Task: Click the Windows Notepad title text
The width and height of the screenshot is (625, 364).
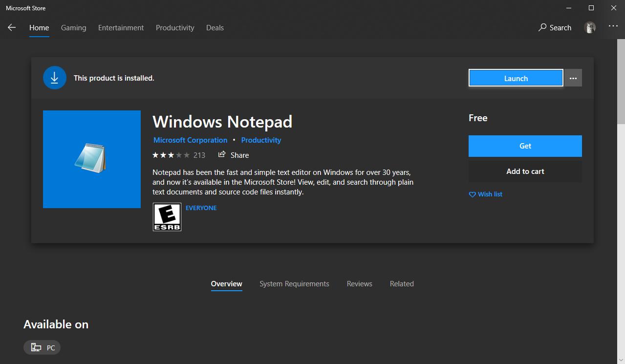Action: (x=222, y=122)
